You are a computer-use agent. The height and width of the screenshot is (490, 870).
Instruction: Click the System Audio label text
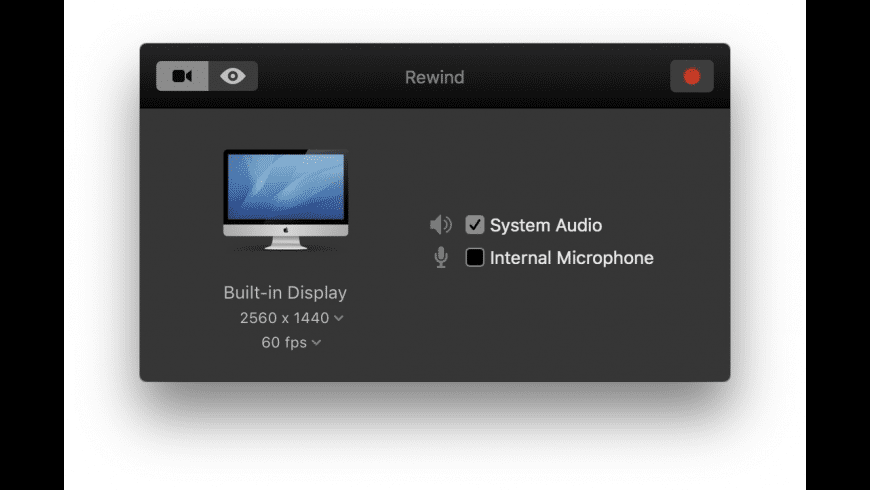point(546,225)
